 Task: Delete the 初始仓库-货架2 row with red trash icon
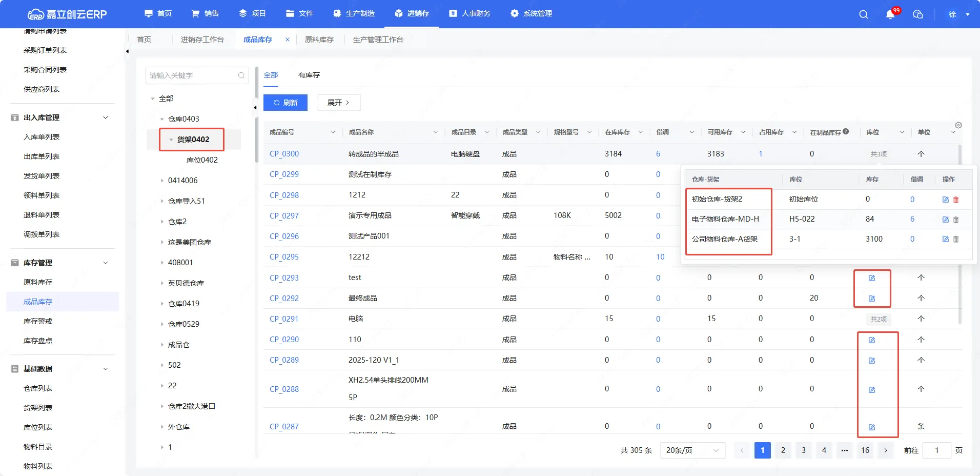click(956, 200)
